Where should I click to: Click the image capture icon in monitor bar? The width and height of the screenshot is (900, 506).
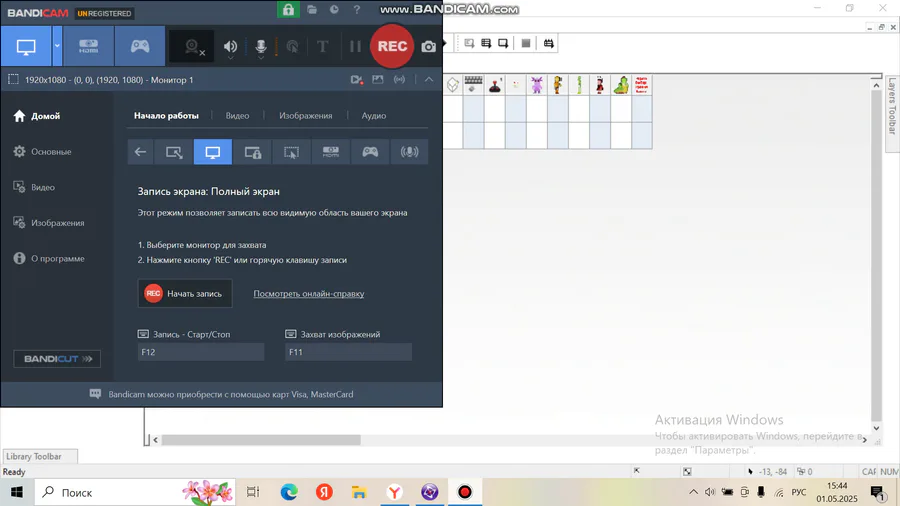(x=378, y=80)
